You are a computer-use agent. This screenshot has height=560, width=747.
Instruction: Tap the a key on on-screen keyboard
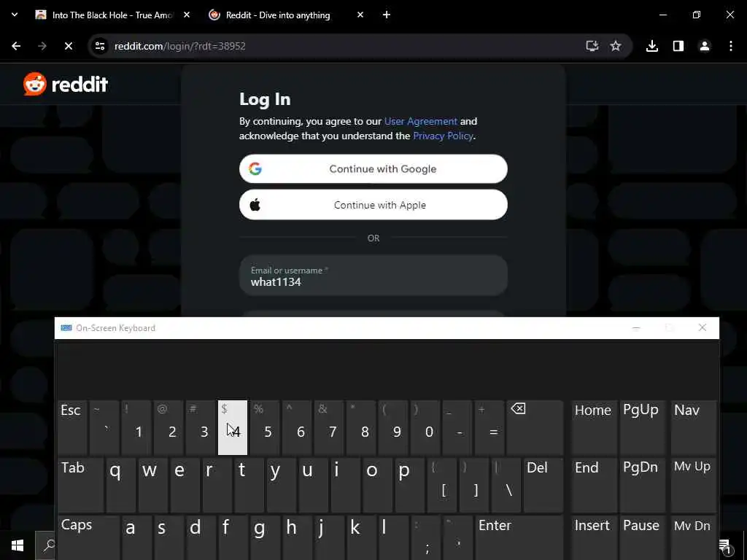click(x=136, y=538)
